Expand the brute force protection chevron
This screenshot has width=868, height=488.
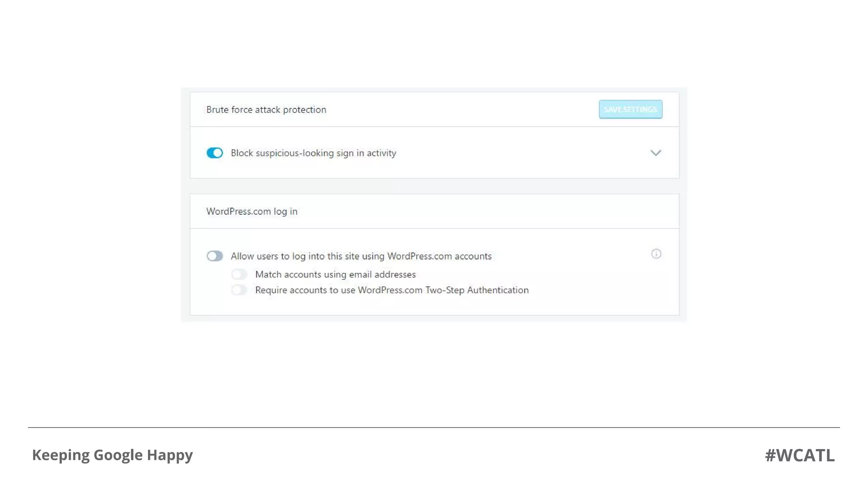coord(655,153)
